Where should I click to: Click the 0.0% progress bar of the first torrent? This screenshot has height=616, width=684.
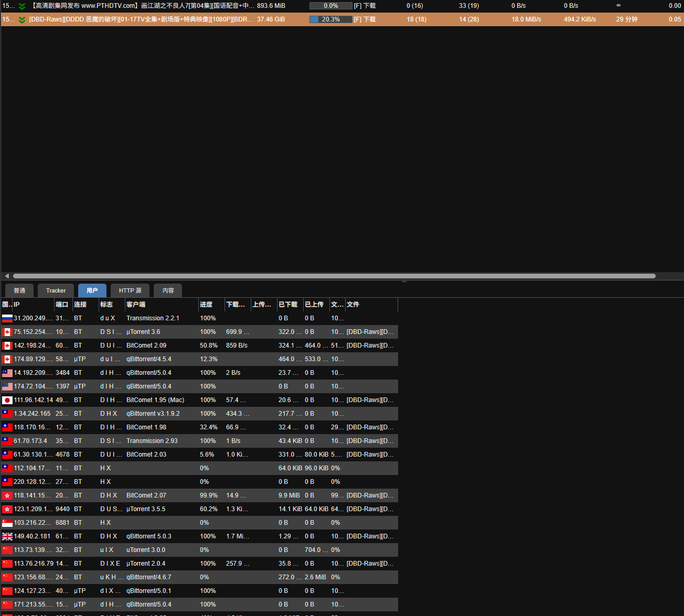click(x=331, y=6)
